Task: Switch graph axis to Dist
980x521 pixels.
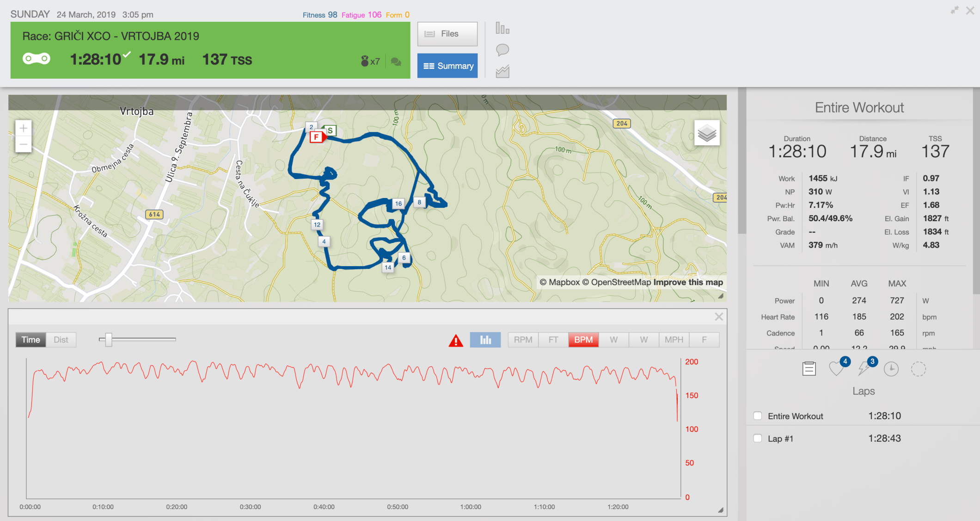Action: coord(61,340)
